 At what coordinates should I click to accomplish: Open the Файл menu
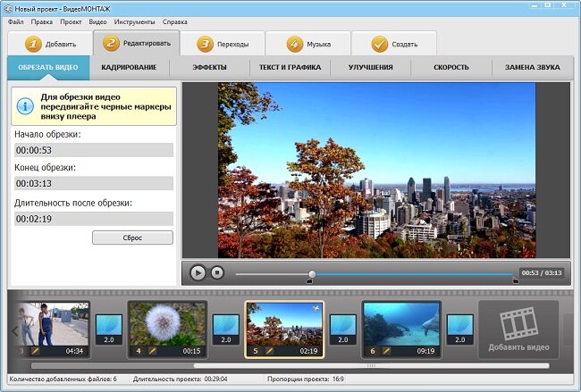pos(15,21)
